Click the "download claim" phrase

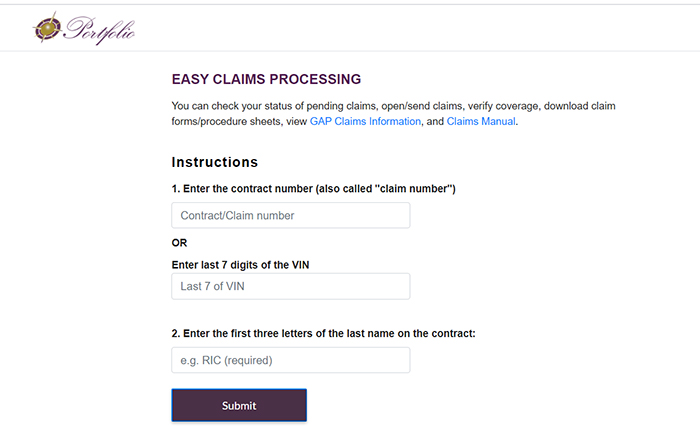(x=579, y=106)
